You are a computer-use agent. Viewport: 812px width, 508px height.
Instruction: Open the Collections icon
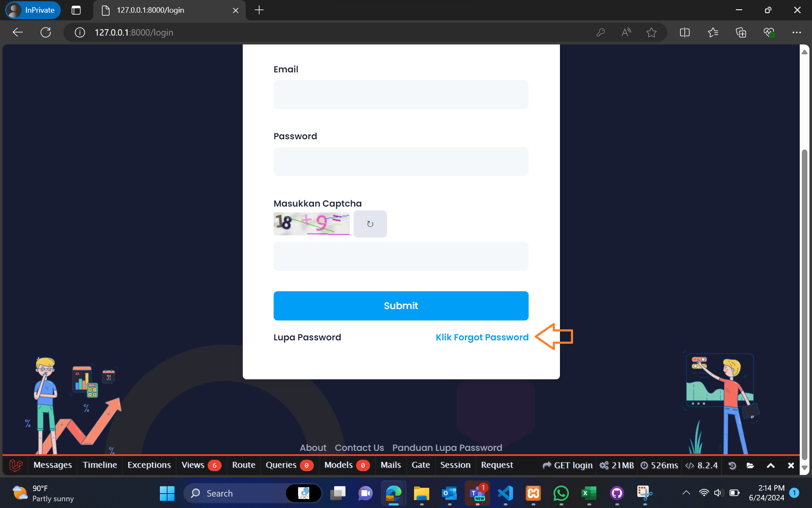click(741, 33)
